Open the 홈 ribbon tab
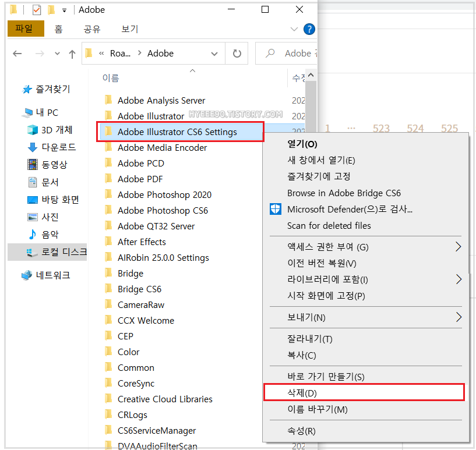This screenshot has height=450, width=476. click(58, 29)
